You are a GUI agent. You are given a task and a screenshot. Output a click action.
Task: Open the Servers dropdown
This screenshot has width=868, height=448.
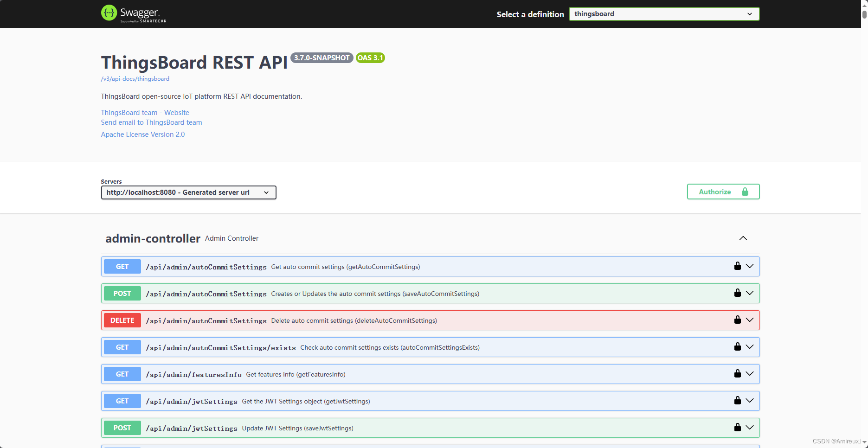[188, 192]
